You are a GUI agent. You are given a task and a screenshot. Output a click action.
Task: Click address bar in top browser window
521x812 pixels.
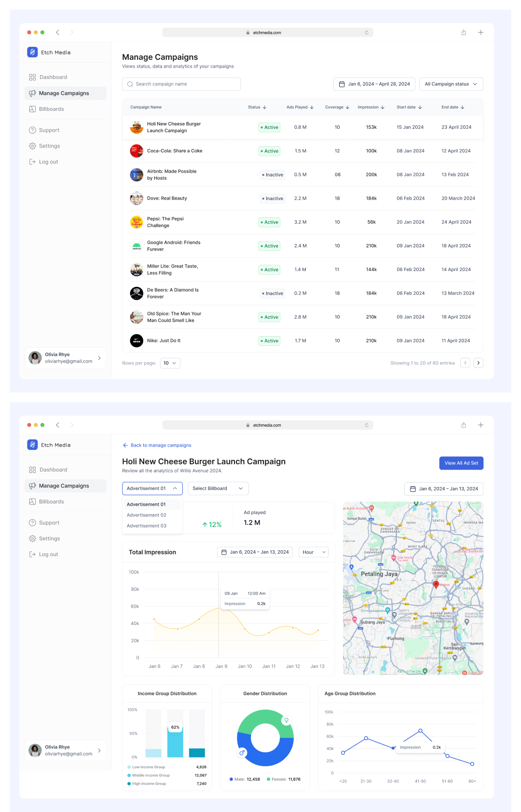point(268,33)
